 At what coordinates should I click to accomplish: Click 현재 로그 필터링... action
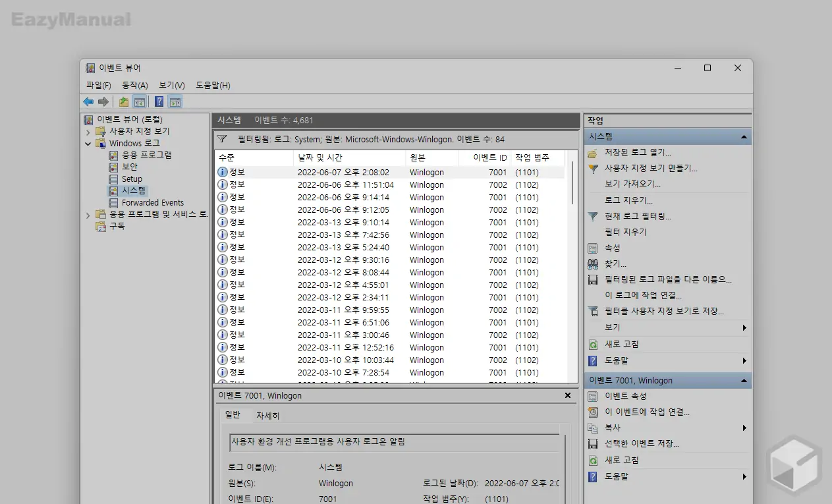pos(638,216)
